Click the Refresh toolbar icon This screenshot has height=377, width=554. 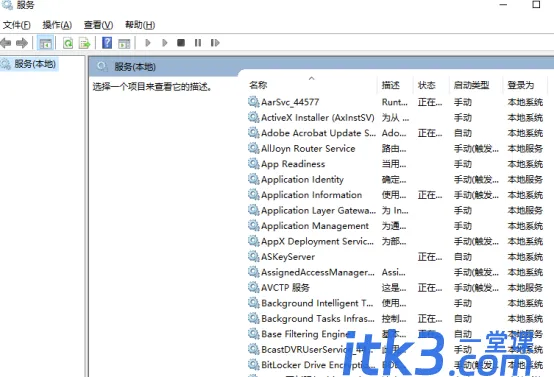click(68, 43)
